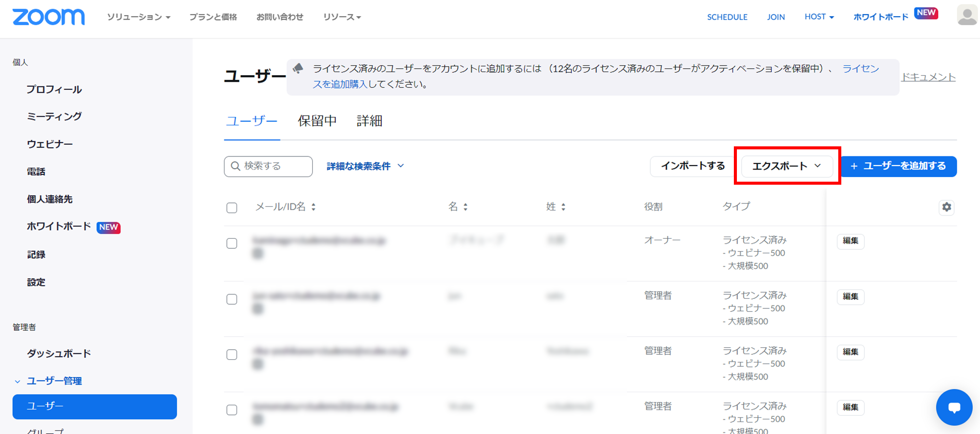Sort by 名 column arrows

[465, 207]
